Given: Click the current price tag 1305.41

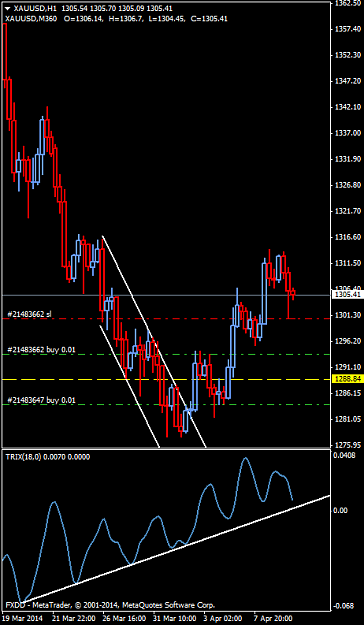Looking at the screenshot, I should coord(348,295).
